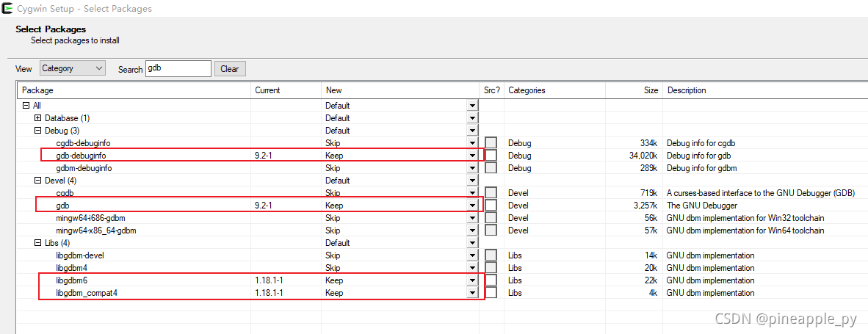The image size is (868, 334).
Task: Click 3,257k size of gdb
Action: tap(646, 205)
